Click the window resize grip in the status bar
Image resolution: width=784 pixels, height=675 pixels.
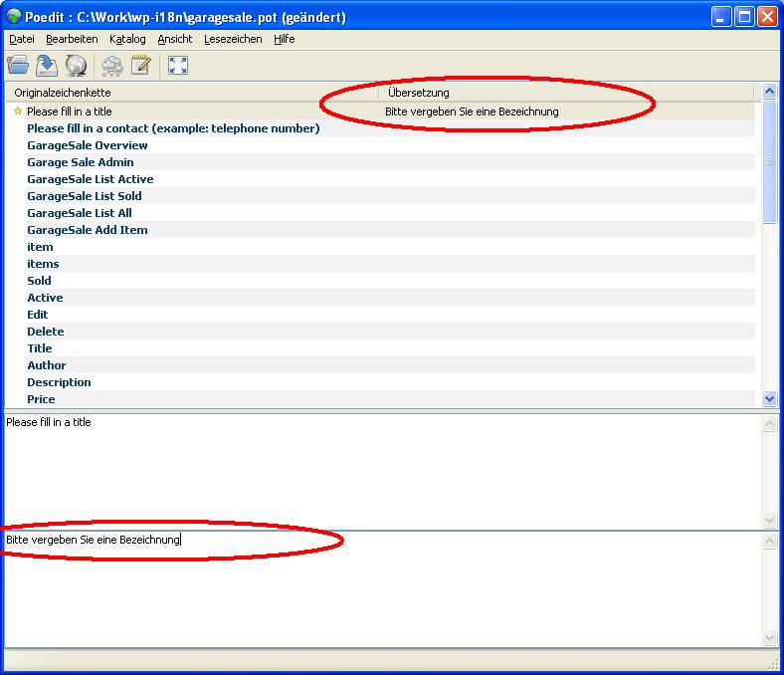pos(773,664)
